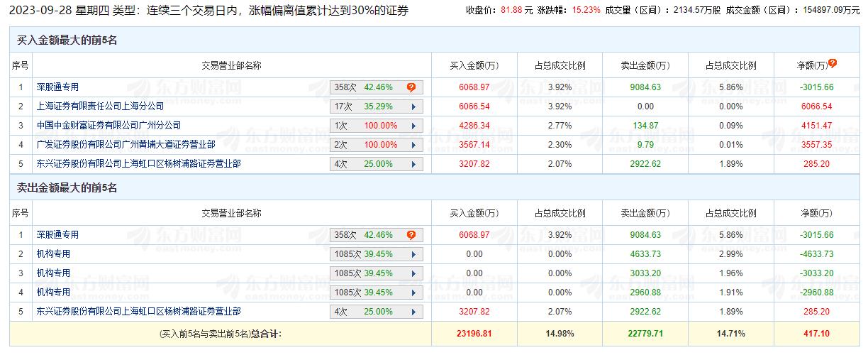Expand the 17次 35.29% stats box

tap(376, 106)
